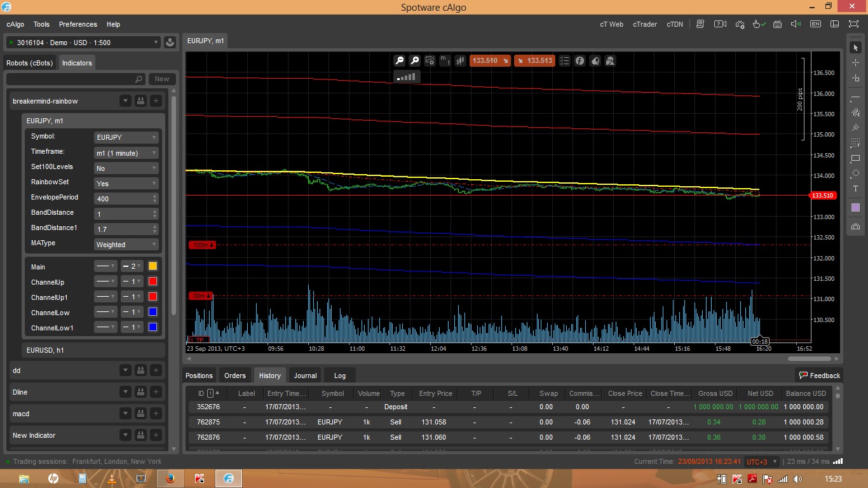Screen dimensions: 868x488
Task: Open ChannelUp line thickness dropdown
Action: [x=132, y=281]
